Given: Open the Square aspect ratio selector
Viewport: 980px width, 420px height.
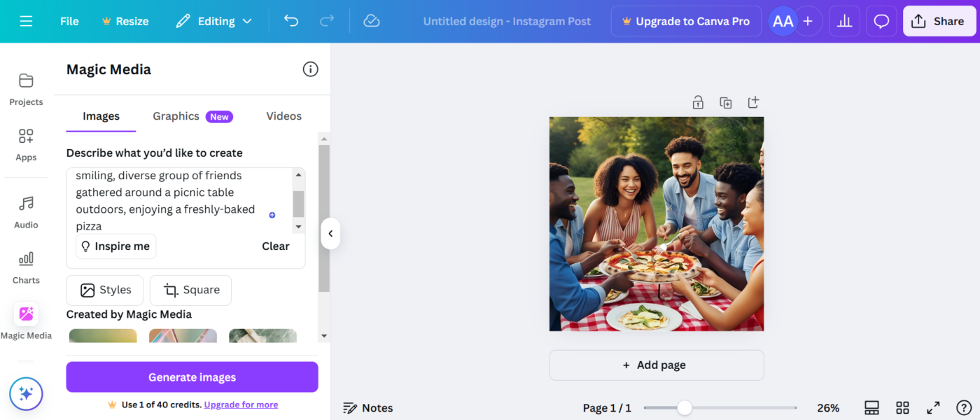Looking at the screenshot, I should (x=190, y=290).
